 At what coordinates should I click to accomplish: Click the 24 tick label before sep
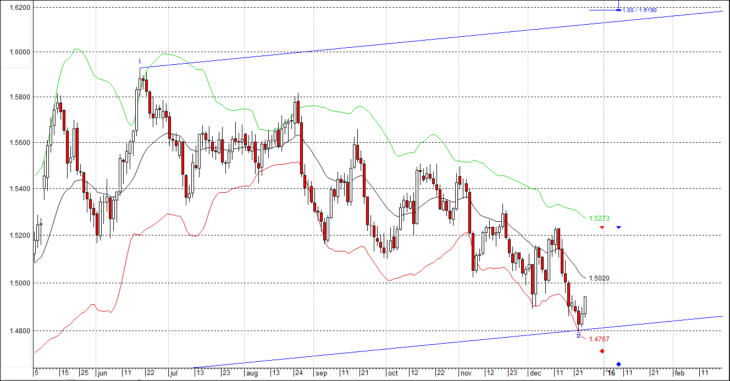click(x=298, y=373)
